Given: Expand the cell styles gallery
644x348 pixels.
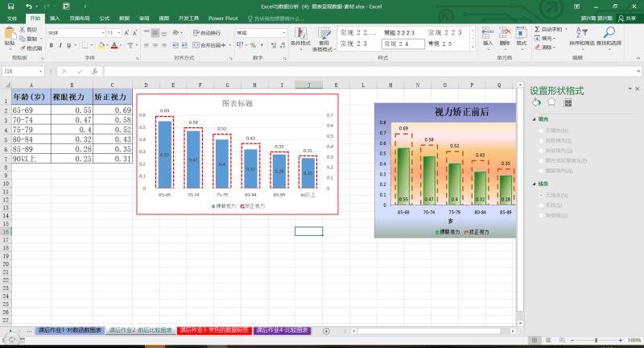Looking at the screenshot, I should (473, 48).
